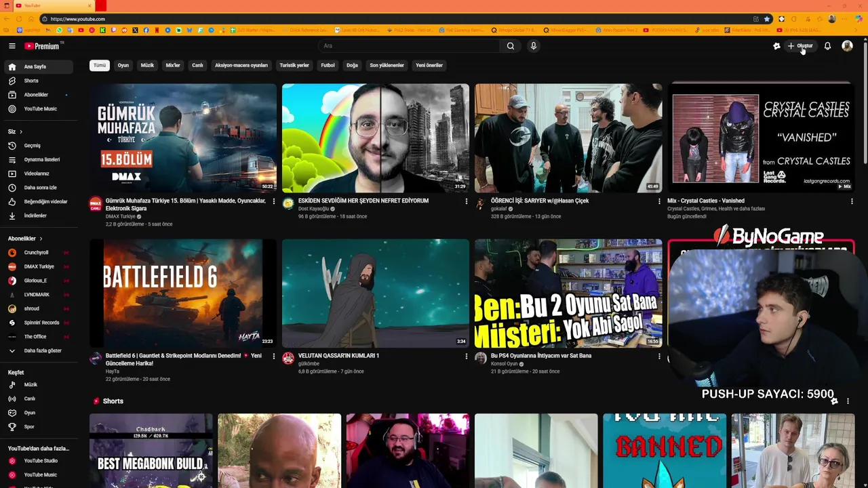Open the account avatar menu
Screen dimensions: 868x488
847,46
